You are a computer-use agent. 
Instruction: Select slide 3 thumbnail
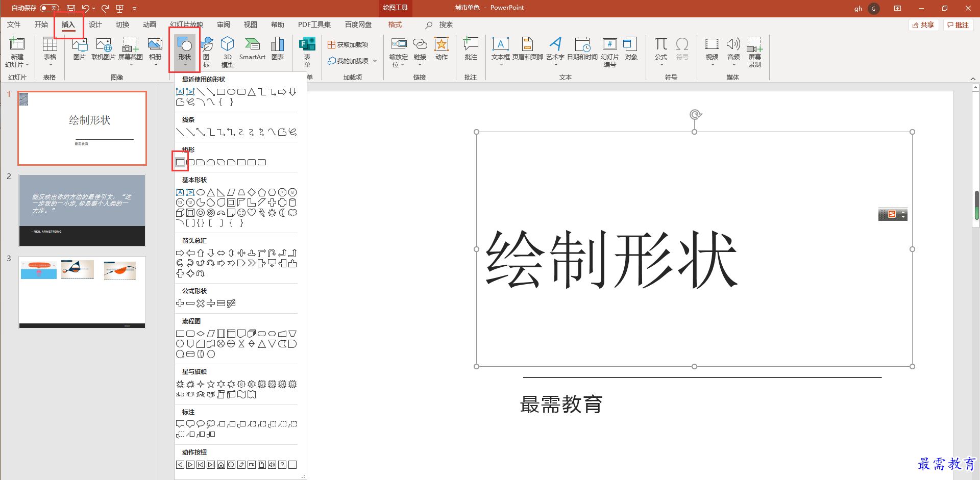[x=82, y=292]
